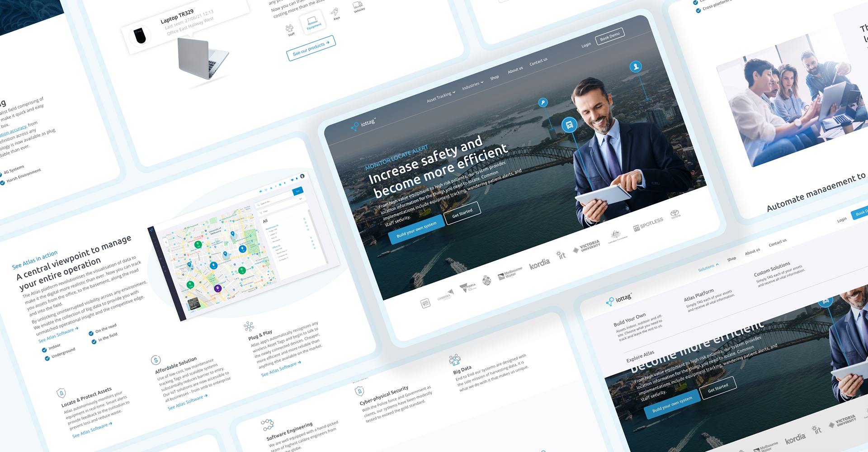The width and height of the screenshot is (868, 452).
Task: Select the Vehicles truck icon
Action: 358,5
